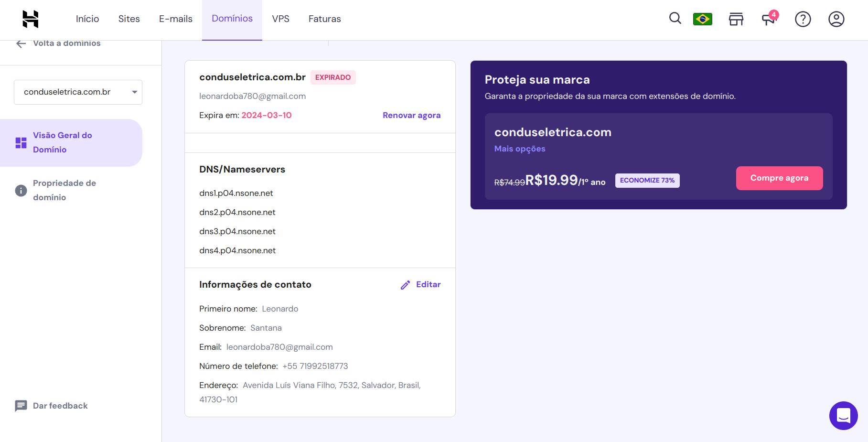Change language via Brazil flag icon
868x442 pixels.
point(702,19)
